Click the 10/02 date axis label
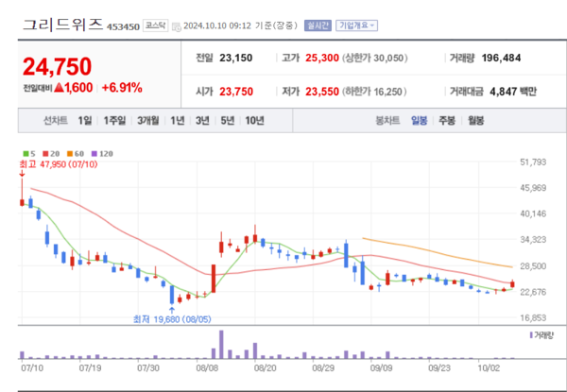This screenshot has width=567, height=392. coord(489,368)
